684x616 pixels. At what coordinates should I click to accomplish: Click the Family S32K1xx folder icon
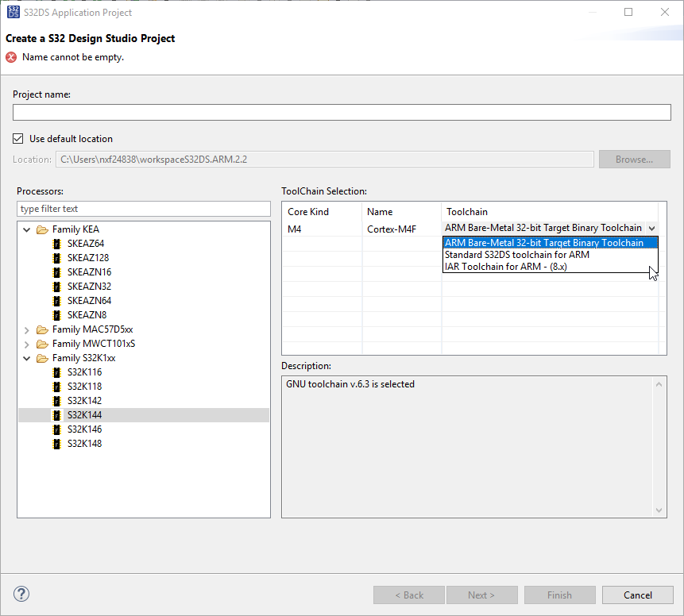42,358
